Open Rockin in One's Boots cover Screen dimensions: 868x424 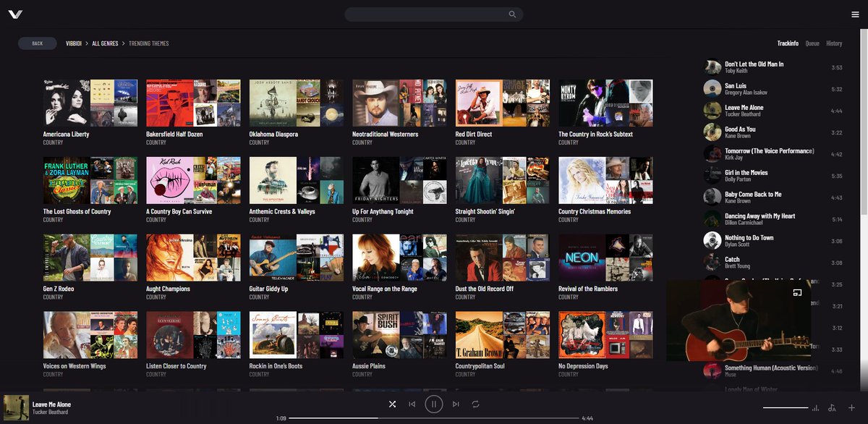click(297, 335)
